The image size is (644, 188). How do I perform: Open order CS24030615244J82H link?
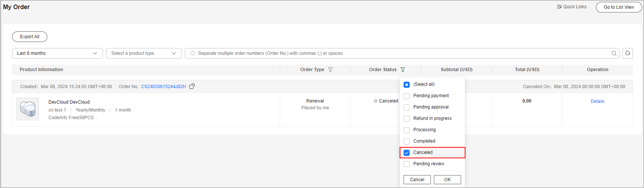coord(164,87)
